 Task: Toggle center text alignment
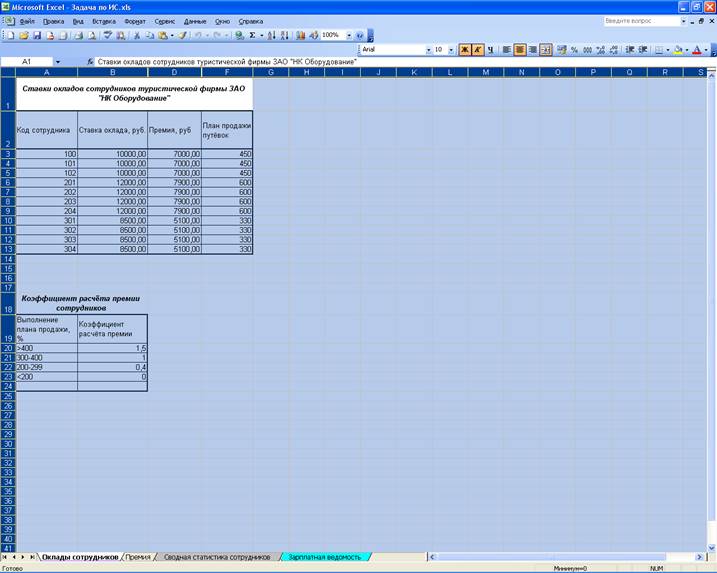click(519, 49)
